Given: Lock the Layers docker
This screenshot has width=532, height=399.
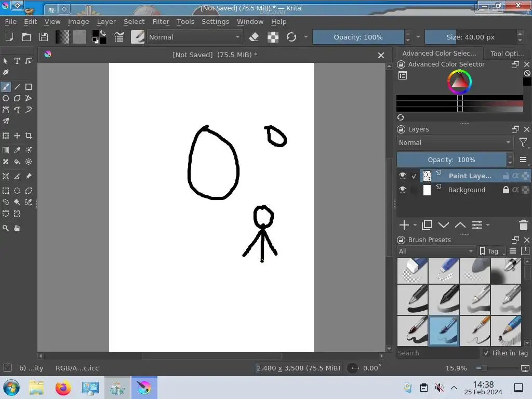Looking at the screenshot, I should pyautogui.click(x=401, y=129).
